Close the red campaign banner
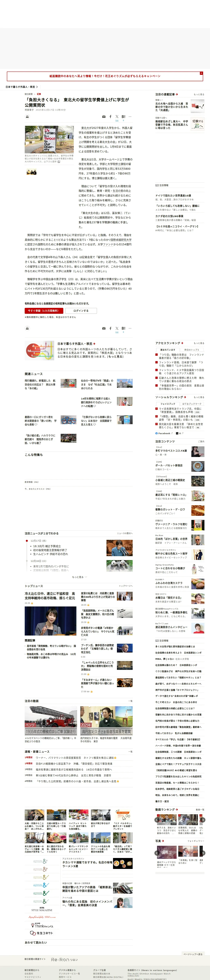Screen dimensions: 210x980 pos(201,73)
